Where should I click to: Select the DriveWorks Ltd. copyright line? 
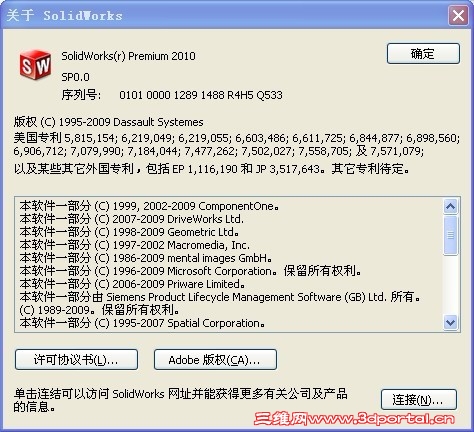click(131, 219)
